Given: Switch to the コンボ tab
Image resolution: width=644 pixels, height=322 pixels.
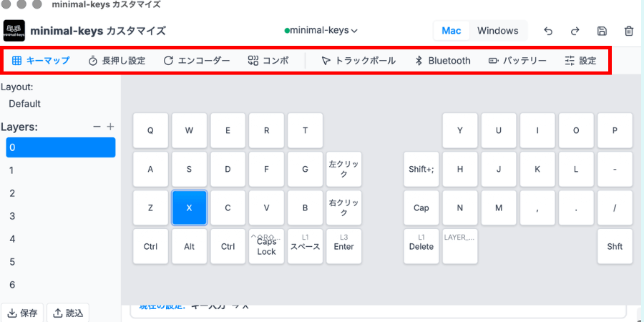Looking at the screenshot, I should pos(268,61).
